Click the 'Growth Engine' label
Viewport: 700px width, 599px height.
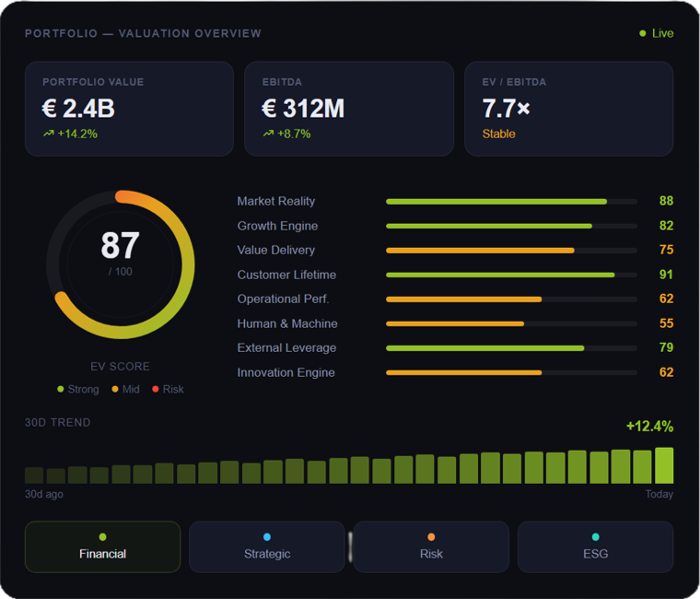(x=277, y=226)
